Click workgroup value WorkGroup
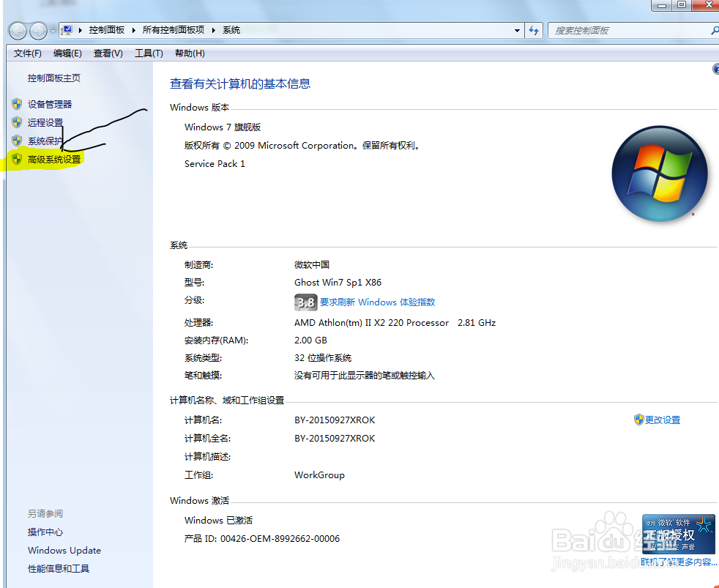Image resolution: width=719 pixels, height=588 pixels. click(320, 475)
